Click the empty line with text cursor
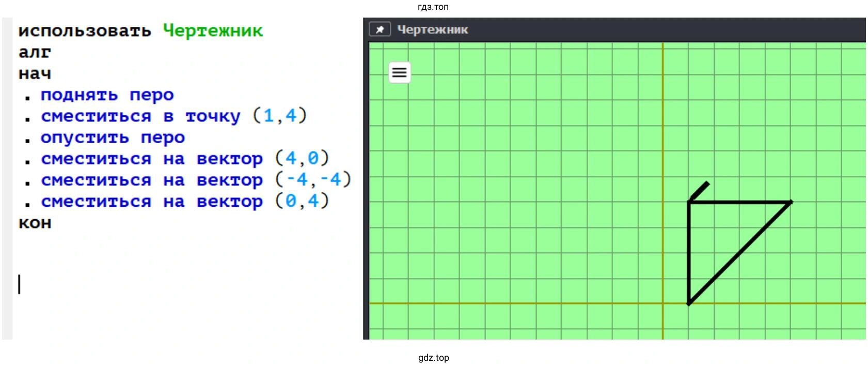Screen dimensions: 868x368 click(x=103, y=284)
